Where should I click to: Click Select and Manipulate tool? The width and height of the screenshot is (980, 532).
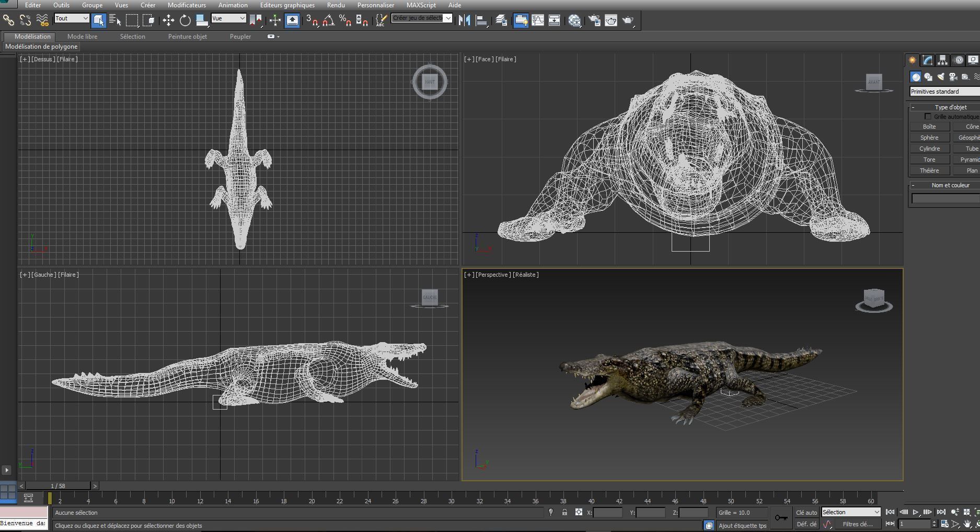click(275, 20)
